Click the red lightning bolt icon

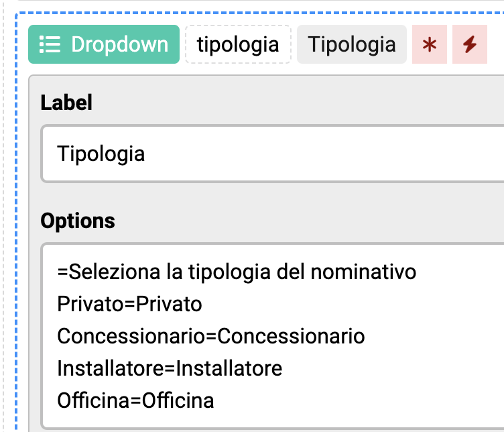[x=470, y=44]
